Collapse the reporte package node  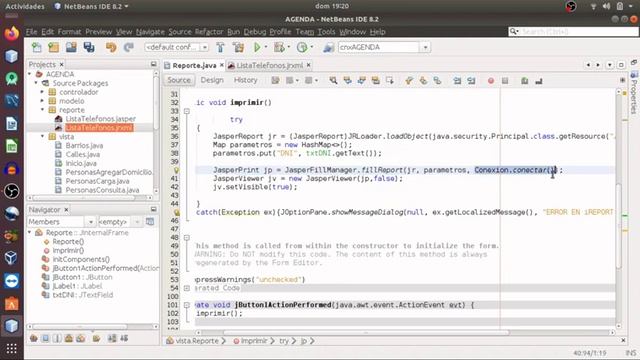pyautogui.click(x=42, y=110)
